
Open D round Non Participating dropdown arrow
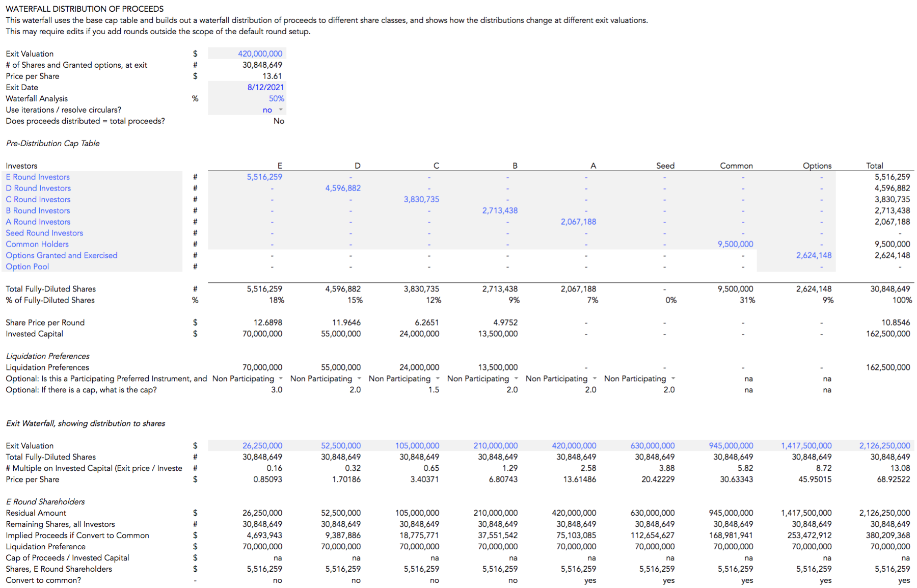point(359,379)
